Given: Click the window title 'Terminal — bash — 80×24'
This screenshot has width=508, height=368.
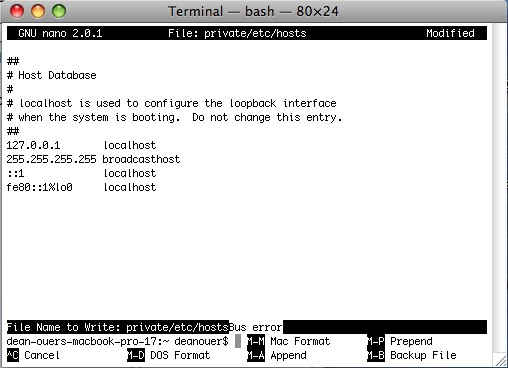Looking at the screenshot, I should [x=253, y=11].
